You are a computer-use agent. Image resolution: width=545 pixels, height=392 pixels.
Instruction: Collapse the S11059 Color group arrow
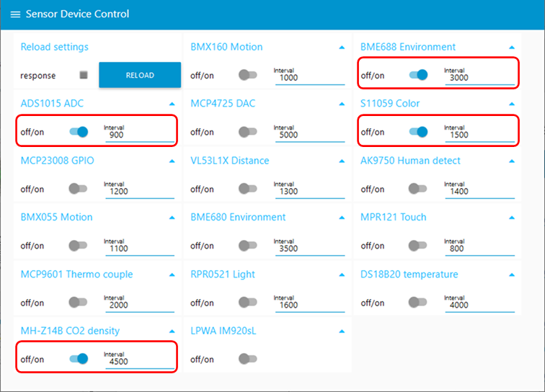512,104
